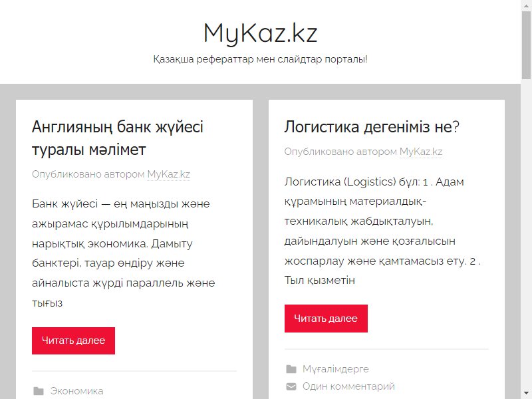
Task: Click the Логистика (Logistics) excerpt paragraph
Action: pyautogui.click(x=383, y=231)
